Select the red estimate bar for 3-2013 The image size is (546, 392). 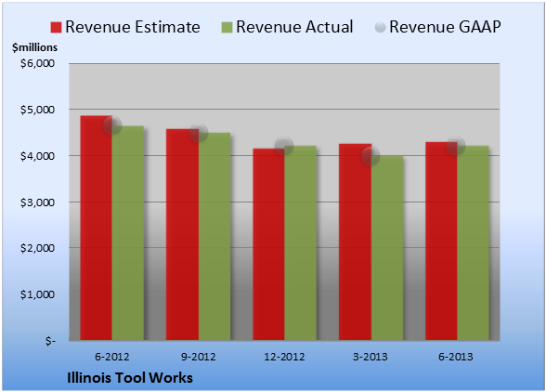355,242
